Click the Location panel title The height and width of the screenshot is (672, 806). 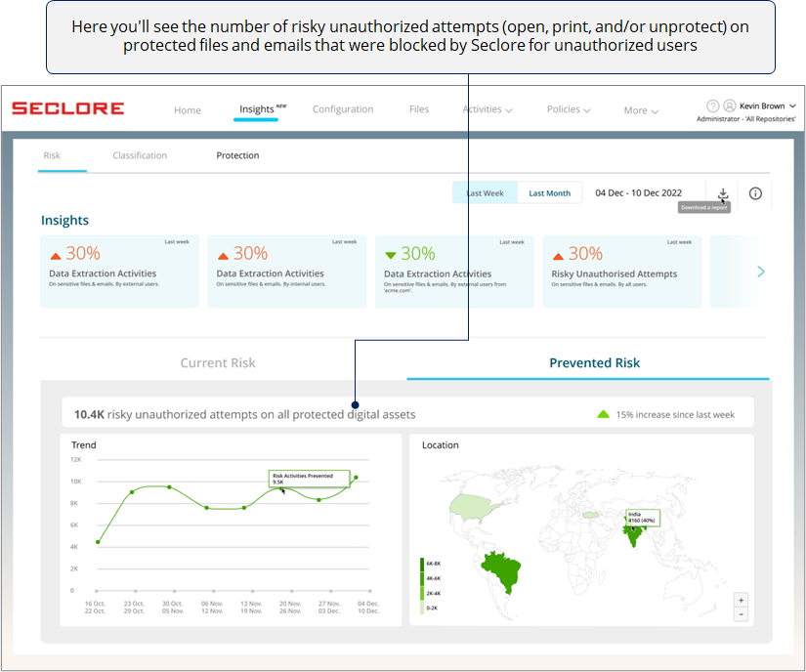[x=440, y=445]
